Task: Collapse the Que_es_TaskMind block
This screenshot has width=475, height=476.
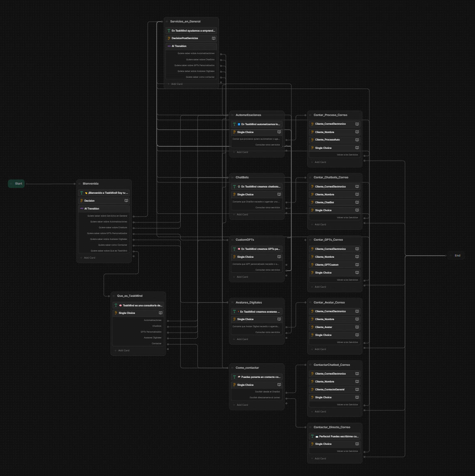Action: tap(114, 296)
